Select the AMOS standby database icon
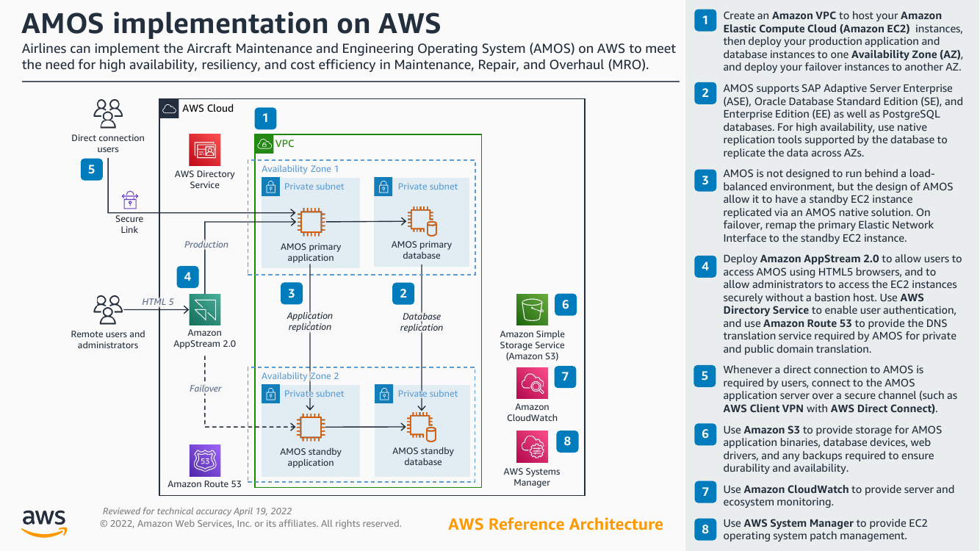980x551 pixels. tap(422, 427)
